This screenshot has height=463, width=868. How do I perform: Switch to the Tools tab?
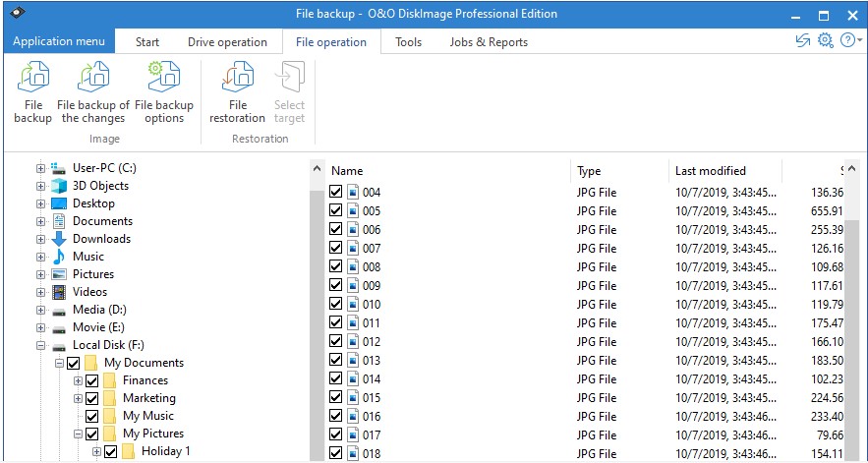point(409,42)
